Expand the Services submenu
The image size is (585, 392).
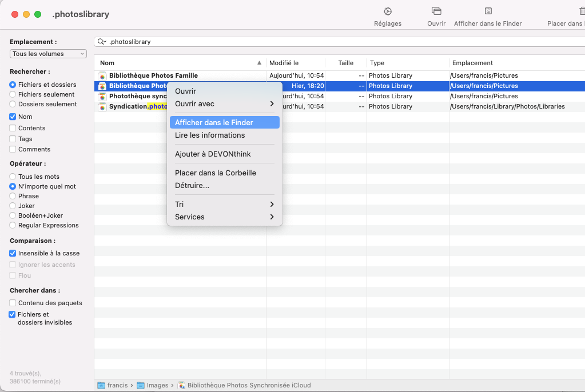click(224, 217)
